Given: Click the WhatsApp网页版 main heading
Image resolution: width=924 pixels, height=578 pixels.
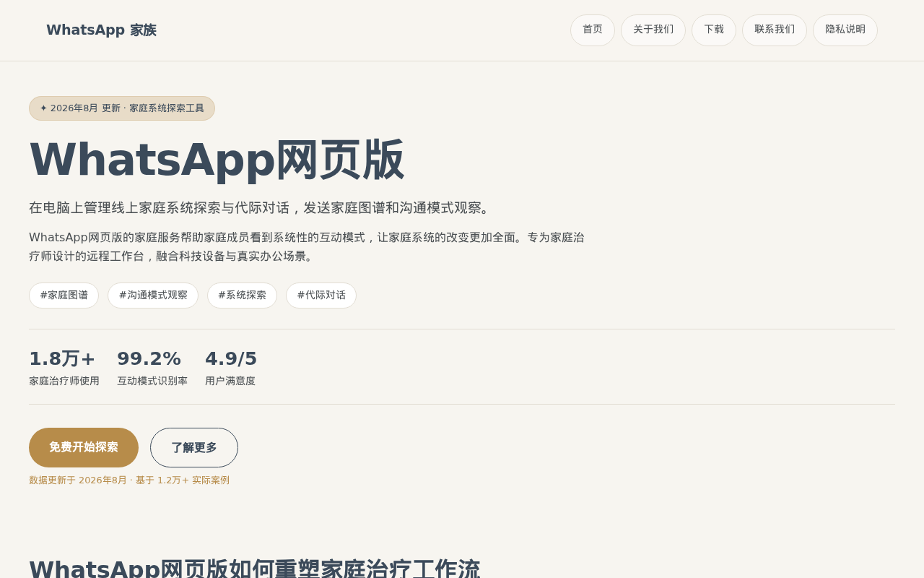Looking at the screenshot, I should coord(217,160).
